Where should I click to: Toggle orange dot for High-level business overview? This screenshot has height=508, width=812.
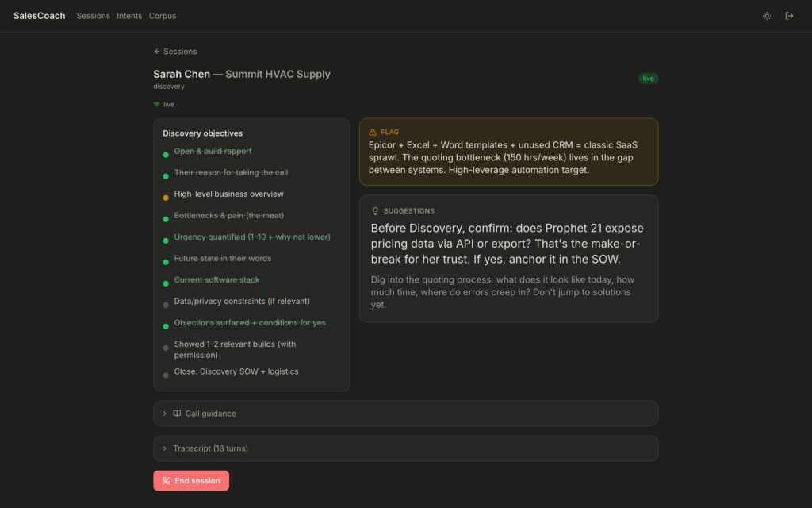coord(166,198)
